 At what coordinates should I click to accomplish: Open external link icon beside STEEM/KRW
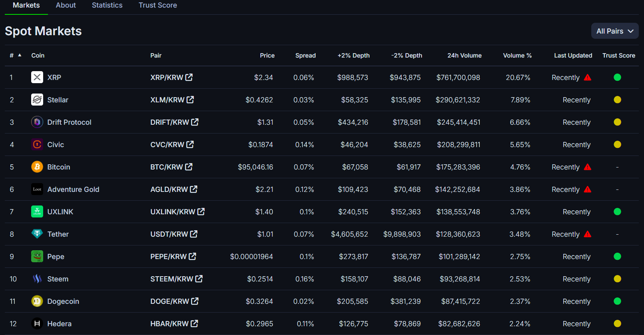pos(199,279)
